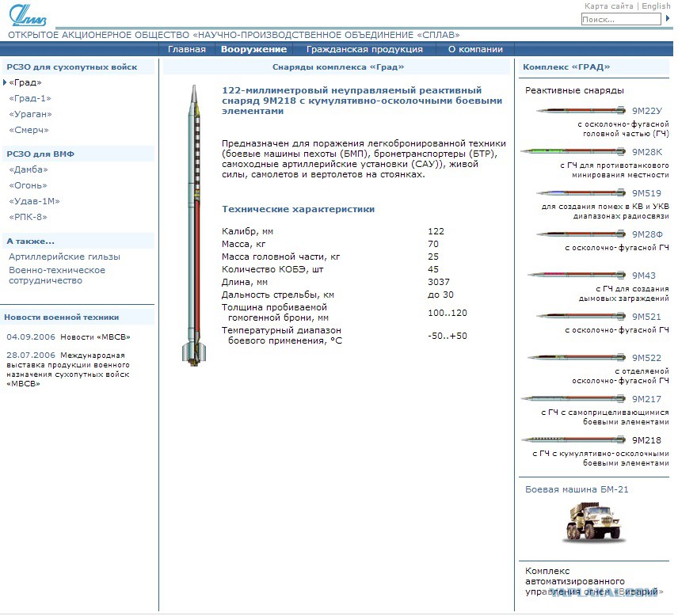Open the «РПК-8» link
The height and width of the screenshot is (616, 678).
[28, 217]
